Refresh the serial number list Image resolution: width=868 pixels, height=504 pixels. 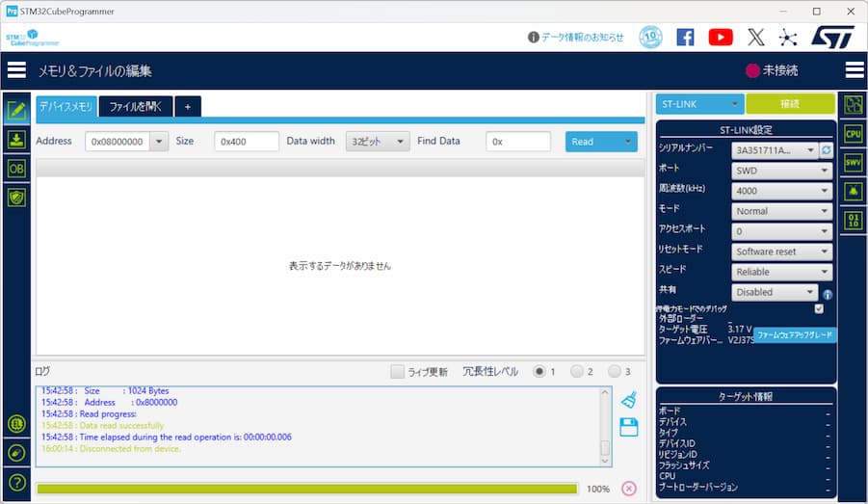826,150
